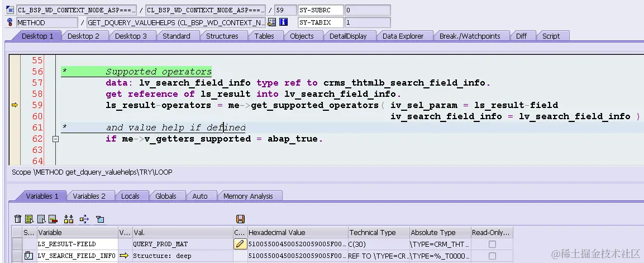Select the Globals tab
Viewport: 644px width, 263px height.
[165, 196]
